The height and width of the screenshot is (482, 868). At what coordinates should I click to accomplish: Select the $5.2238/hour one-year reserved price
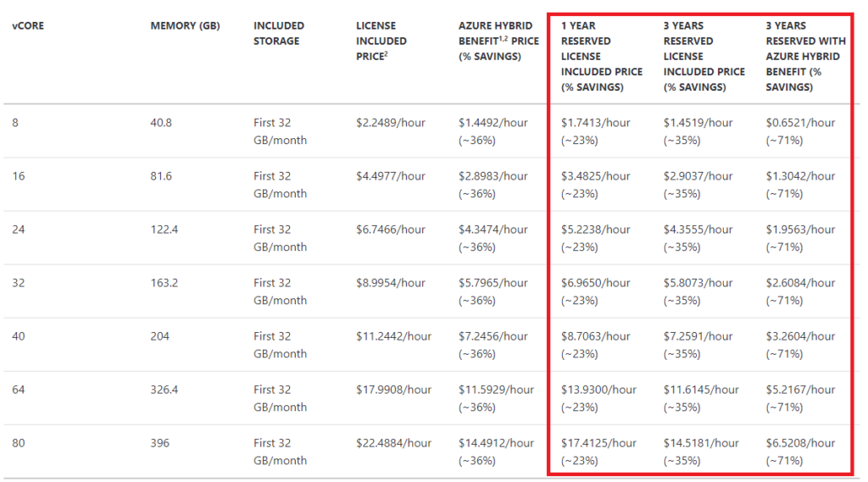[596, 230]
